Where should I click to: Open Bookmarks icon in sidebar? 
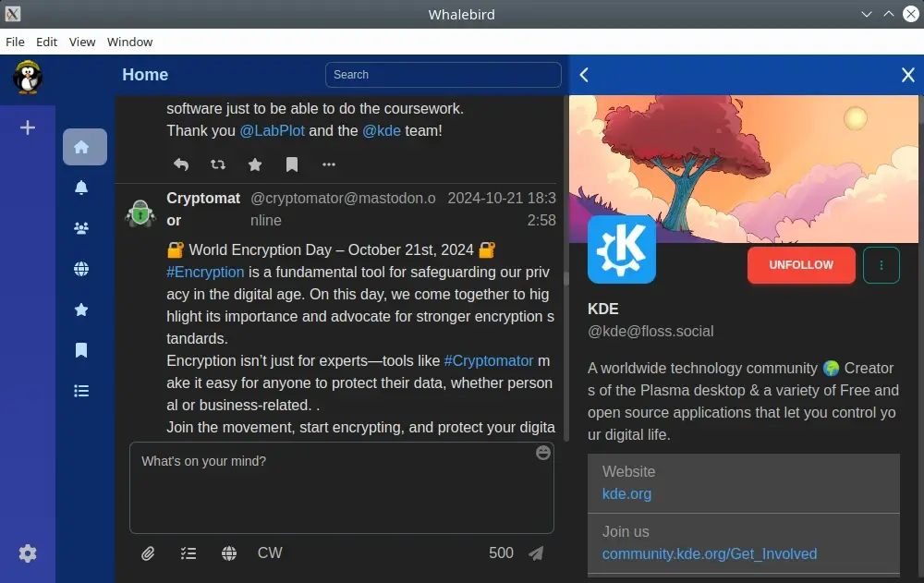tap(81, 350)
